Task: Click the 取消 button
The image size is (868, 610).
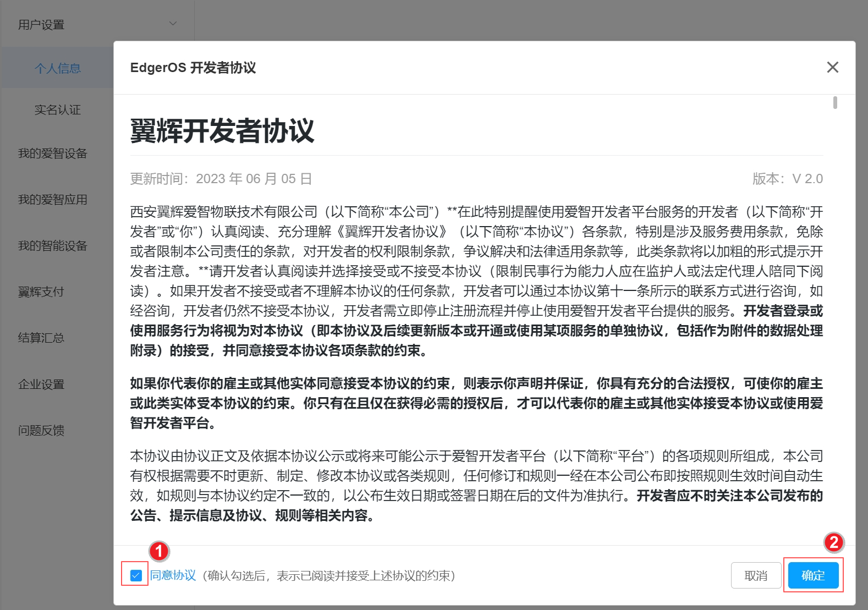Action: pyautogui.click(x=756, y=575)
